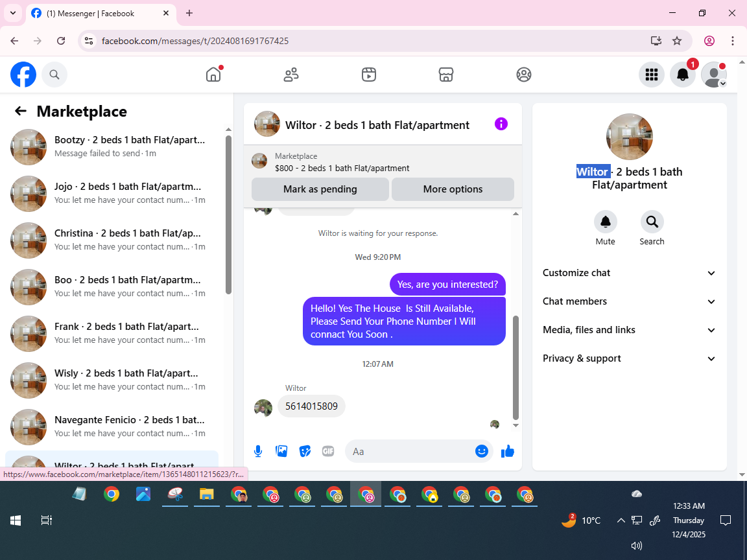Open a new browser tab
This screenshot has width=747, height=560.
(189, 14)
